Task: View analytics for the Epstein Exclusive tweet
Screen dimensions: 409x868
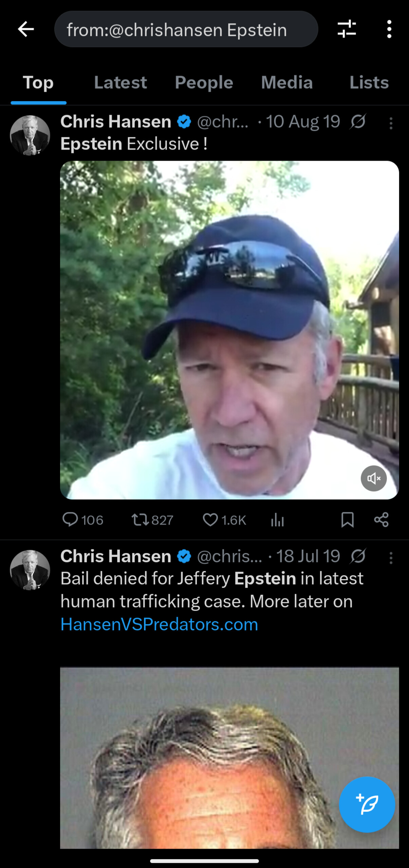Action: pyautogui.click(x=277, y=520)
